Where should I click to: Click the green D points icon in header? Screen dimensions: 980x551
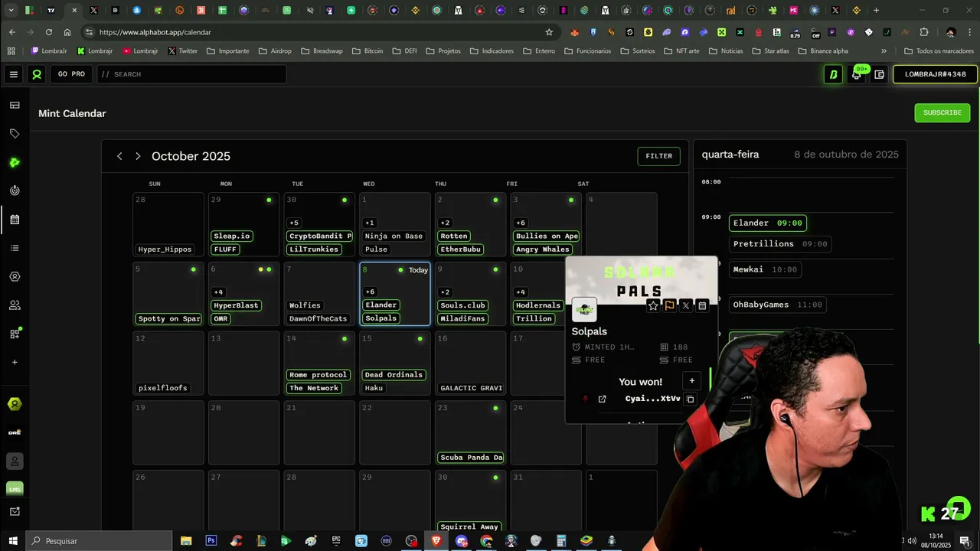(833, 74)
